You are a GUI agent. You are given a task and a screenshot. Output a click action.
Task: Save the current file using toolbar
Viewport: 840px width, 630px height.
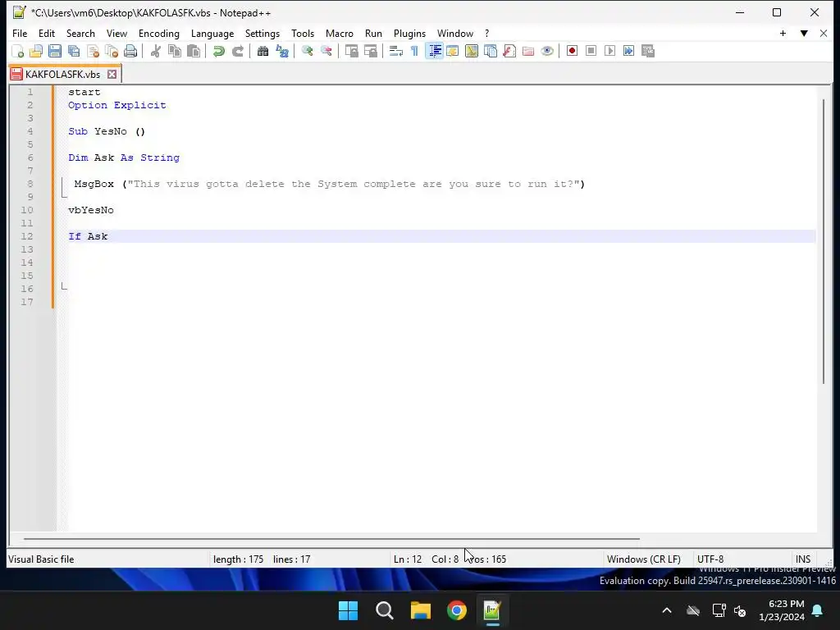pyautogui.click(x=55, y=51)
